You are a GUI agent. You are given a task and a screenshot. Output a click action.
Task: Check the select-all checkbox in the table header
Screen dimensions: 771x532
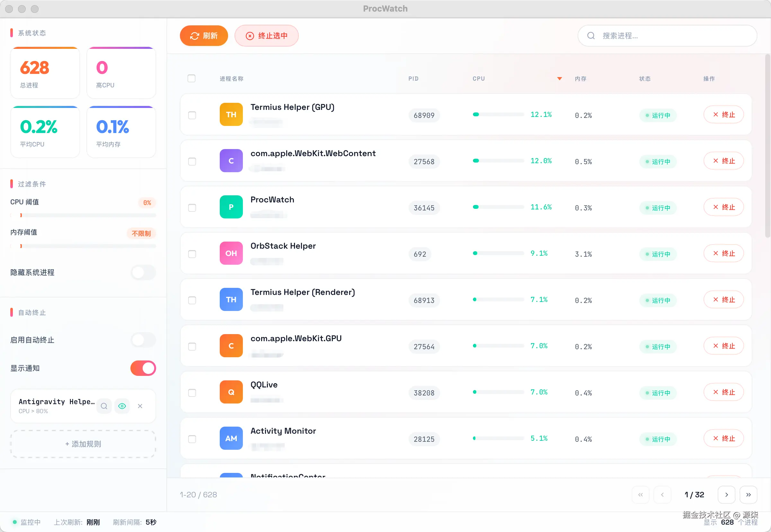(191, 78)
